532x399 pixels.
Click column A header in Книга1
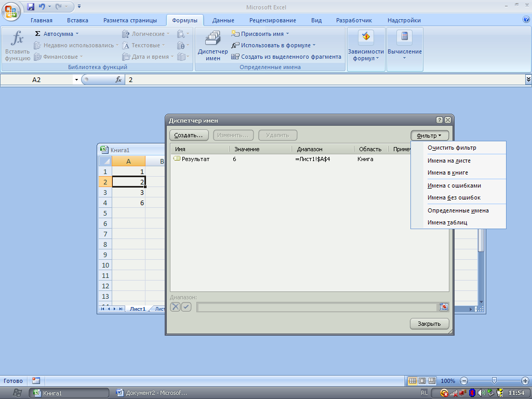[x=129, y=161]
